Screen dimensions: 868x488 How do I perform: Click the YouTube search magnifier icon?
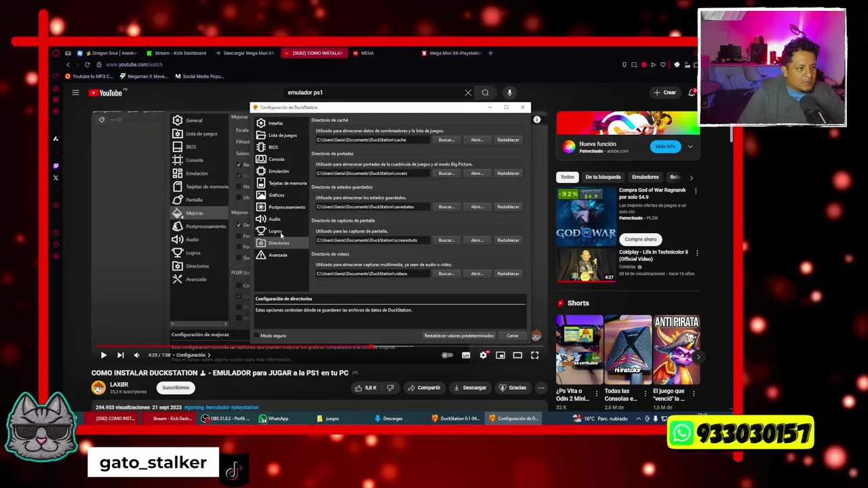(x=486, y=93)
